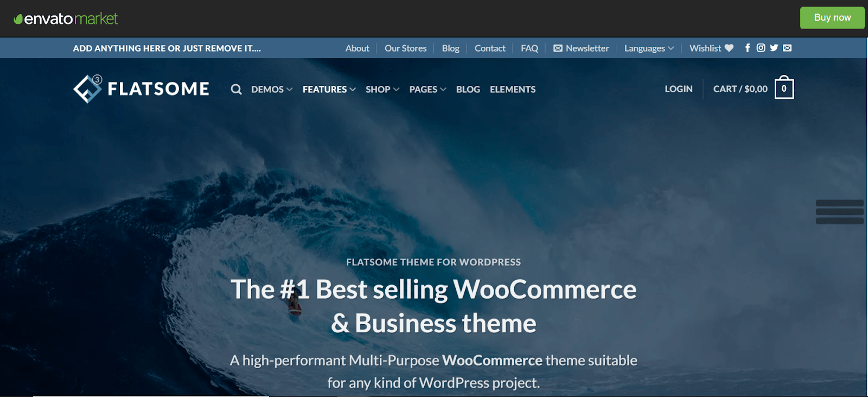The image size is (868, 397).
Task: Click the 'for any kind of WordPress project' text
Action: (433, 383)
